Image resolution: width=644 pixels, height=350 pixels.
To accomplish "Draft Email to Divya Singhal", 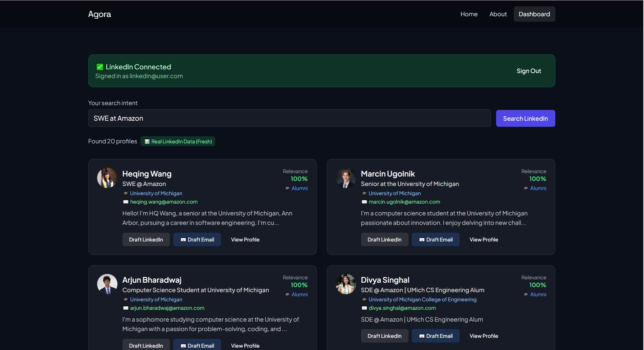I will coord(436,336).
